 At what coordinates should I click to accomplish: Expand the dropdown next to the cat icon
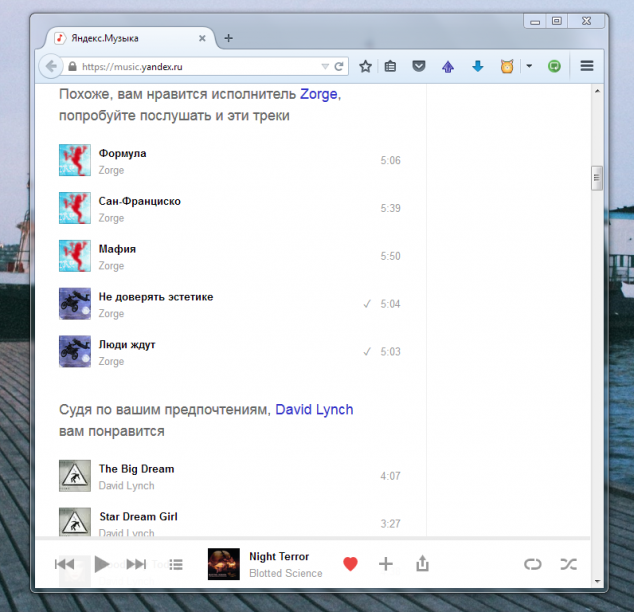pos(529,65)
